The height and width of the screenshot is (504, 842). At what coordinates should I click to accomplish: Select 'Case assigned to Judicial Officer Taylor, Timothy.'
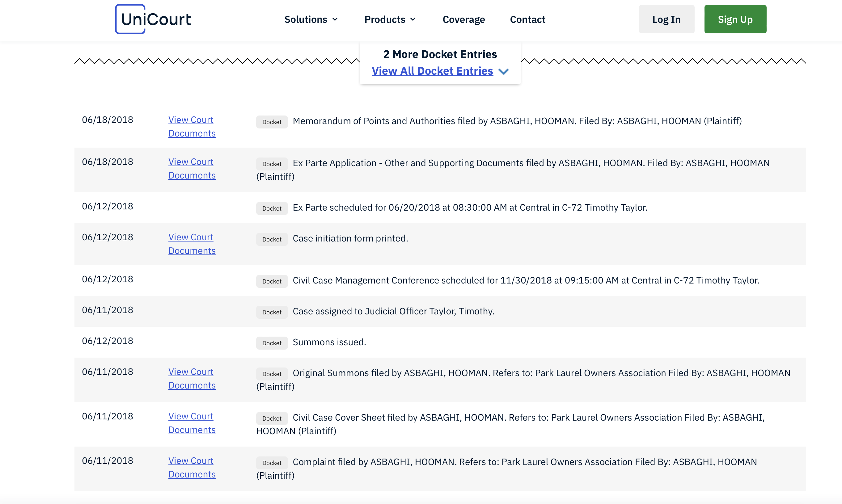393,311
